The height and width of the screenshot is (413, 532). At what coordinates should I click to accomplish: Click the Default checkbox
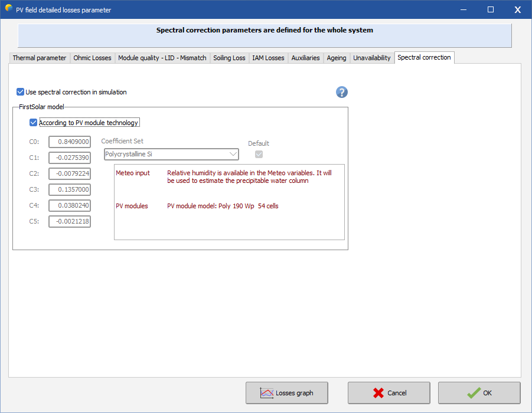[259, 154]
